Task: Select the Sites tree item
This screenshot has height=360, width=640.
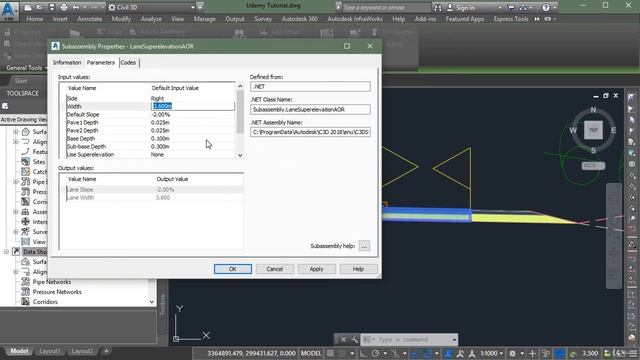Action: (x=39, y=162)
